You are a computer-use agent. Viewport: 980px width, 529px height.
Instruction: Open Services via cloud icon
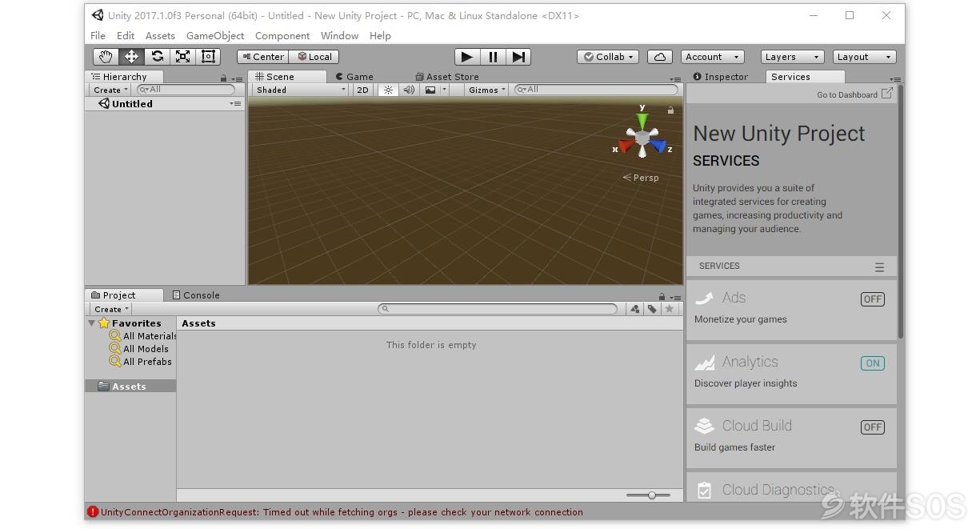point(659,57)
